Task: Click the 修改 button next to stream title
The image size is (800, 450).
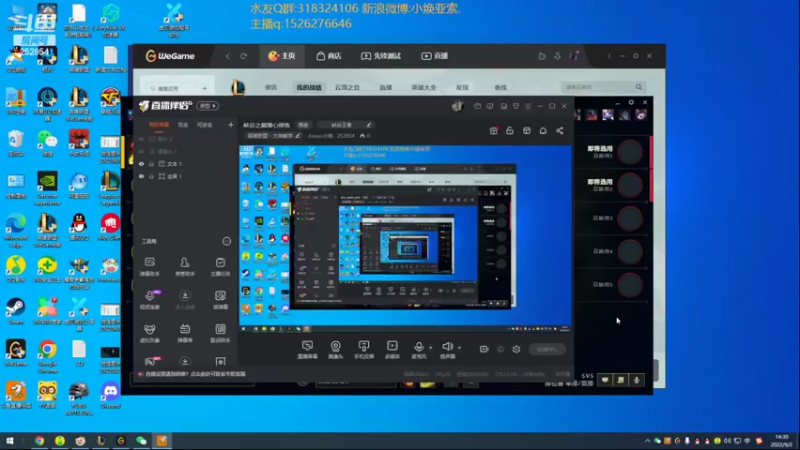Action: click(x=304, y=125)
